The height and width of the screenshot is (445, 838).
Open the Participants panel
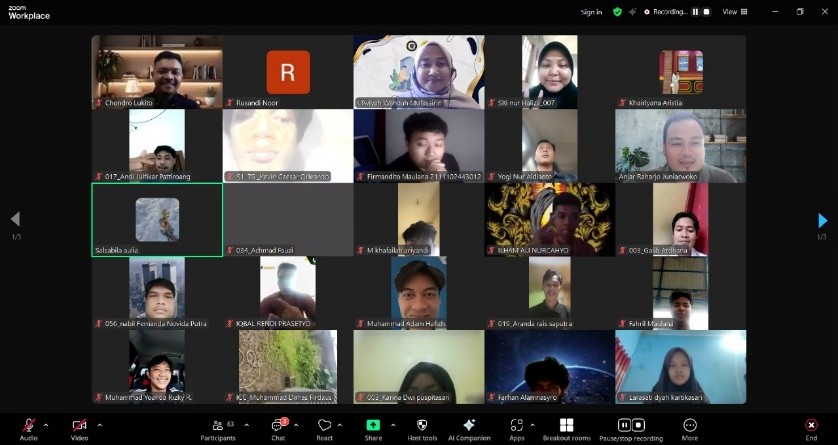click(218, 429)
